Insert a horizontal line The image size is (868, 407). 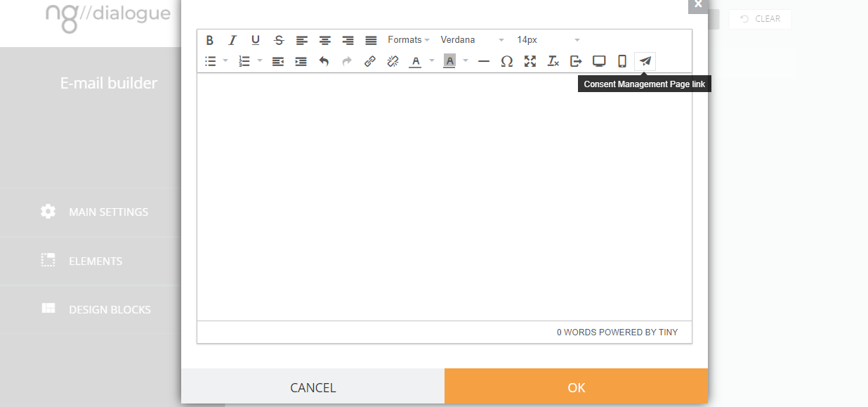coord(484,61)
